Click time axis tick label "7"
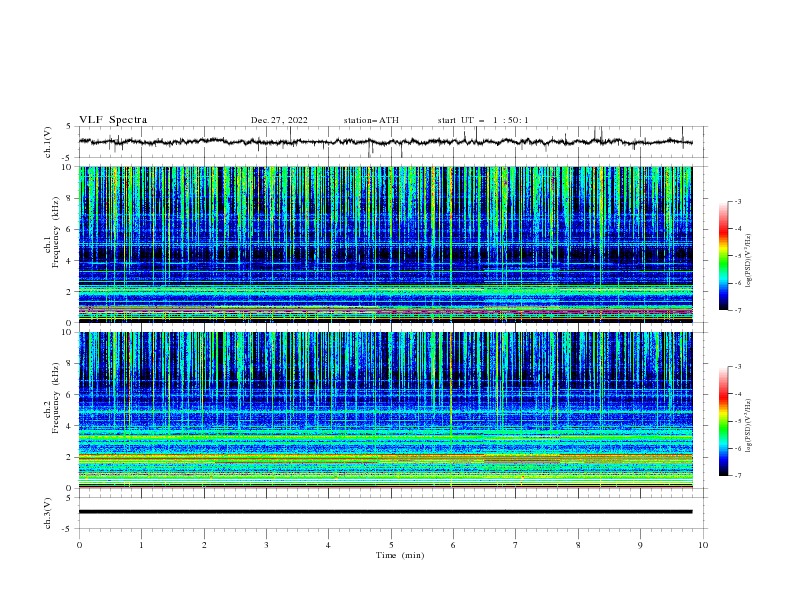The width and height of the screenshot is (792, 612). click(516, 545)
